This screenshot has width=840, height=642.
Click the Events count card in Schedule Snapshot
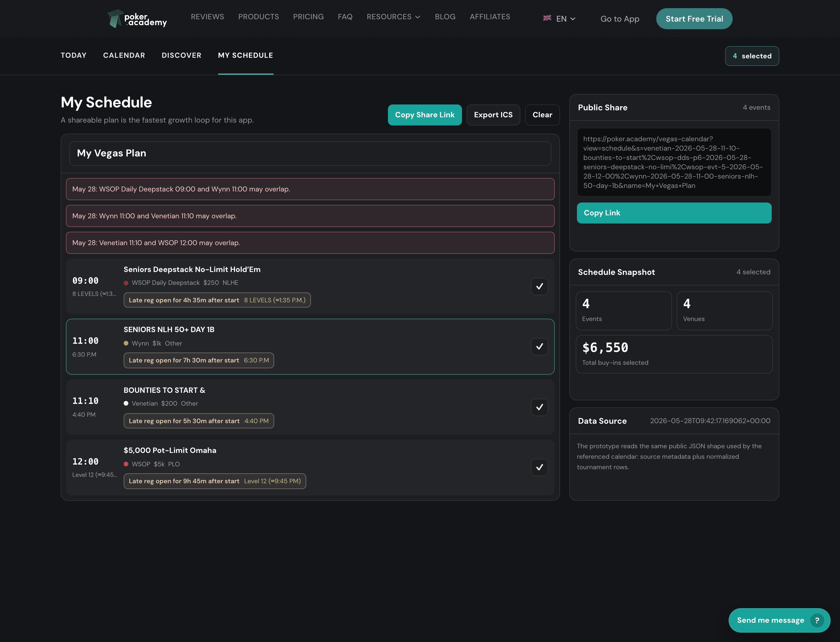click(x=623, y=311)
